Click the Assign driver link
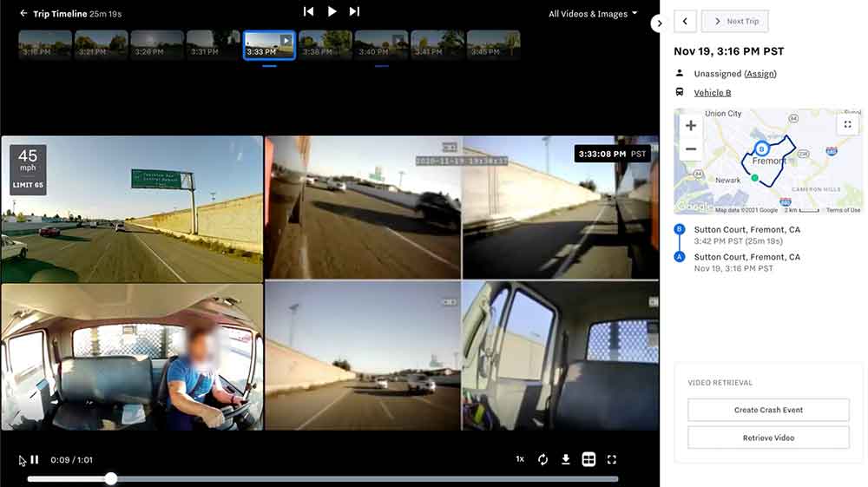Screen dimensions: 868x487 (760, 74)
